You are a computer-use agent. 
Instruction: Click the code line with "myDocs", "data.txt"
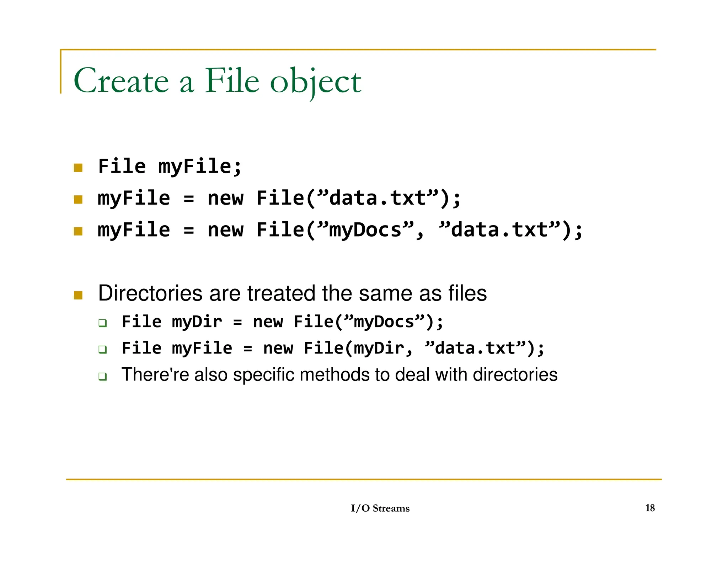340,230
